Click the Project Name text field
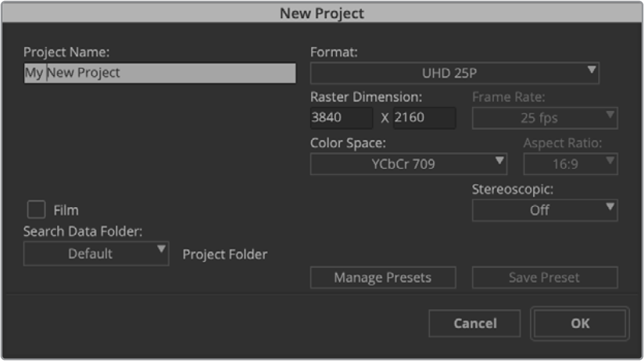Viewport: 644px width, 361px height. point(160,73)
